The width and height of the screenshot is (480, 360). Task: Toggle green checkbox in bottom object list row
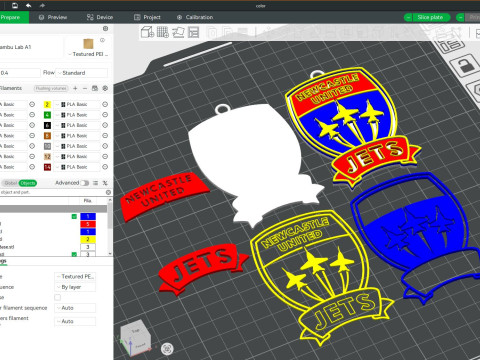tap(74, 254)
